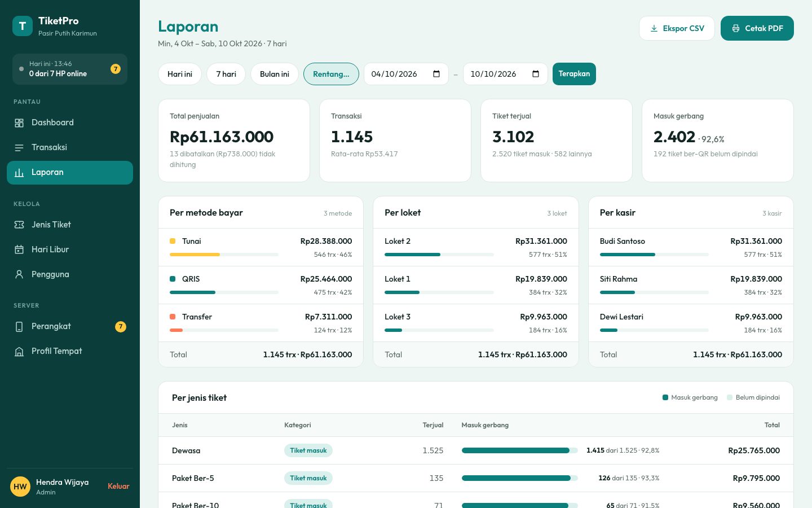
Task: Select the Hari ini range filter
Action: [180, 74]
